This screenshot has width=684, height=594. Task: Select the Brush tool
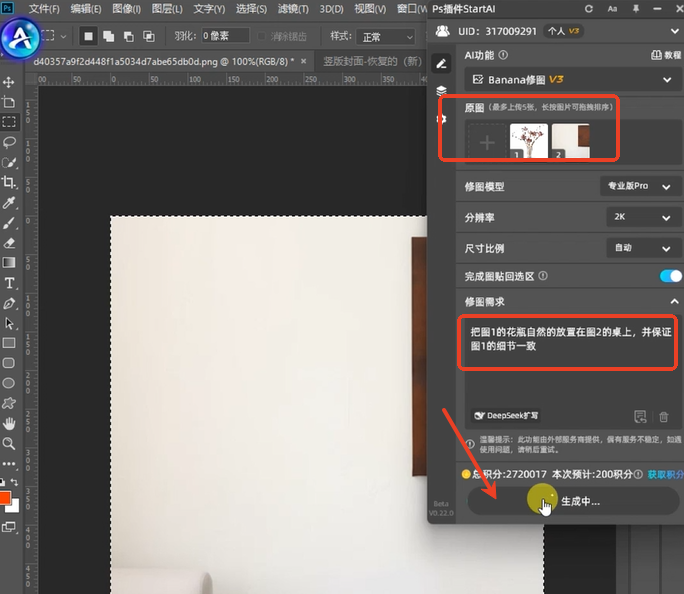pos(9,223)
